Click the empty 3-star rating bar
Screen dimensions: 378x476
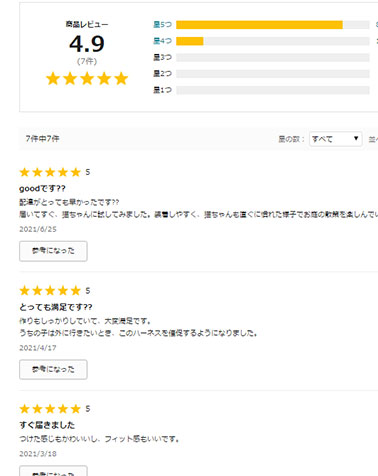[x=273, y=57]
